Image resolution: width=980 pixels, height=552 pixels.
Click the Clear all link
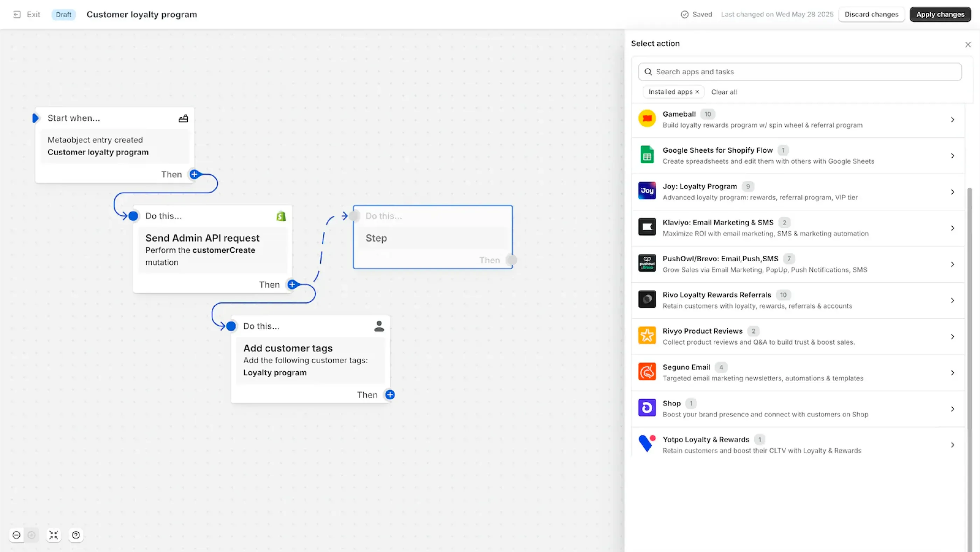[724, 91]
